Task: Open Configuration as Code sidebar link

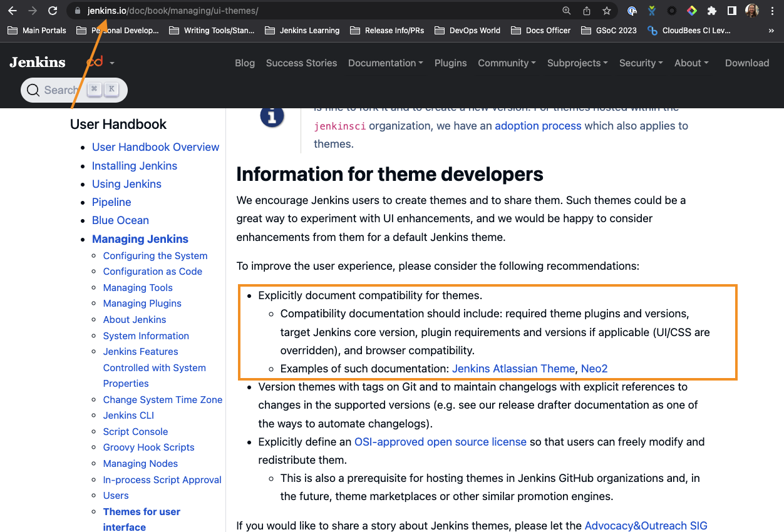Action: coord(153,272)
